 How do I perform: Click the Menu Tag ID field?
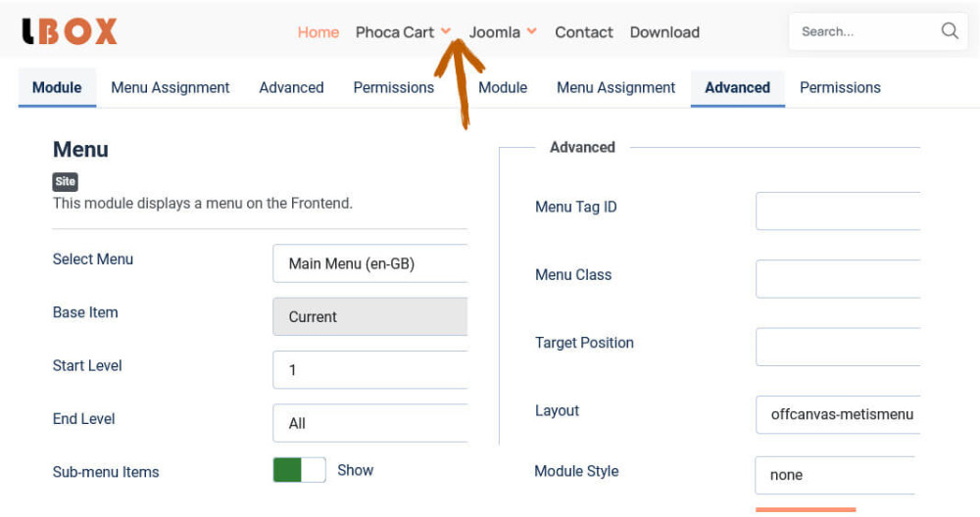(837, 211)
